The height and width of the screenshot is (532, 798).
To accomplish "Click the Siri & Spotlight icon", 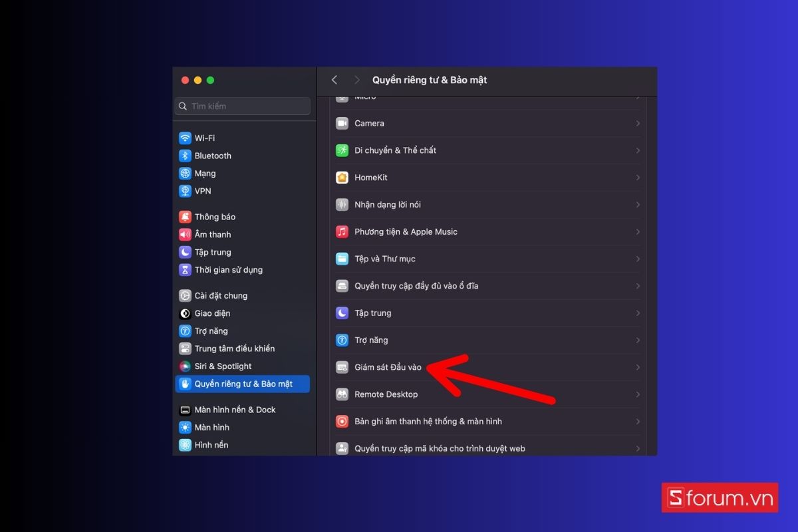I will click(185, 366).
